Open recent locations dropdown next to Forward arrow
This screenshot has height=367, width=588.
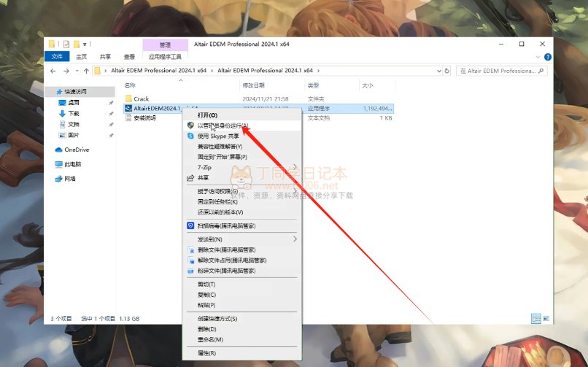pos(77,71)
